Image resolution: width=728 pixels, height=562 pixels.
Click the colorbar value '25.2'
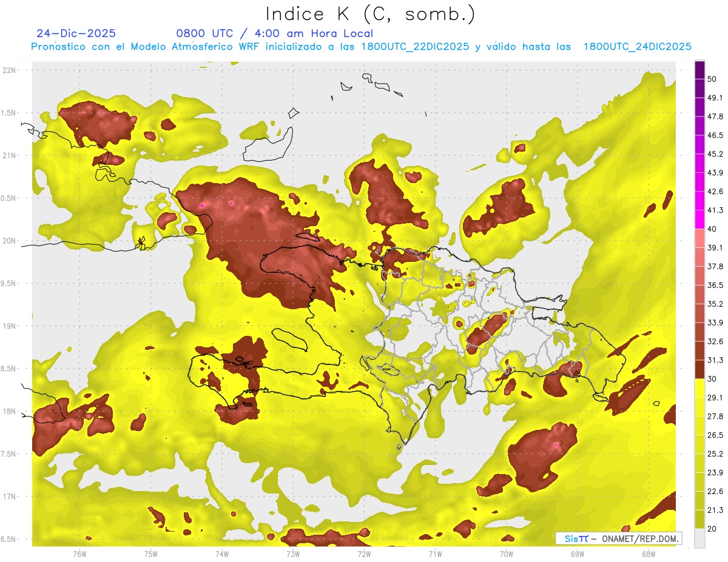[x=715, y=454]
